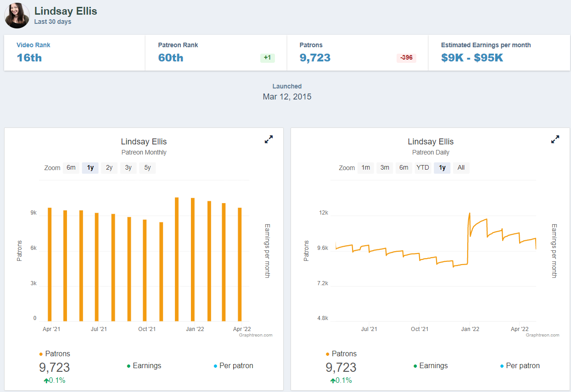Viewport: 571px width, 392px height.
Task: Click the Oct '21 bar in Monthly chart
Action: (x=145, y=271)
